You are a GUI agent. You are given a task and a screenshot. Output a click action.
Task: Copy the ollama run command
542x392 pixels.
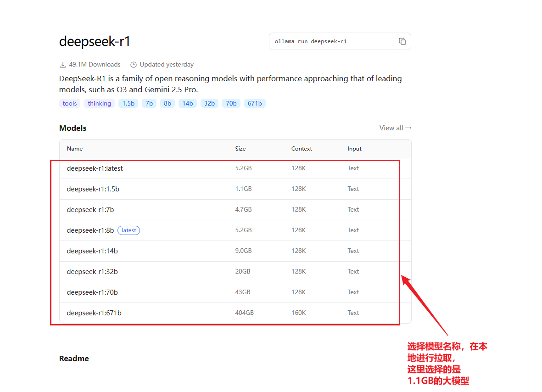pos(402,41)
